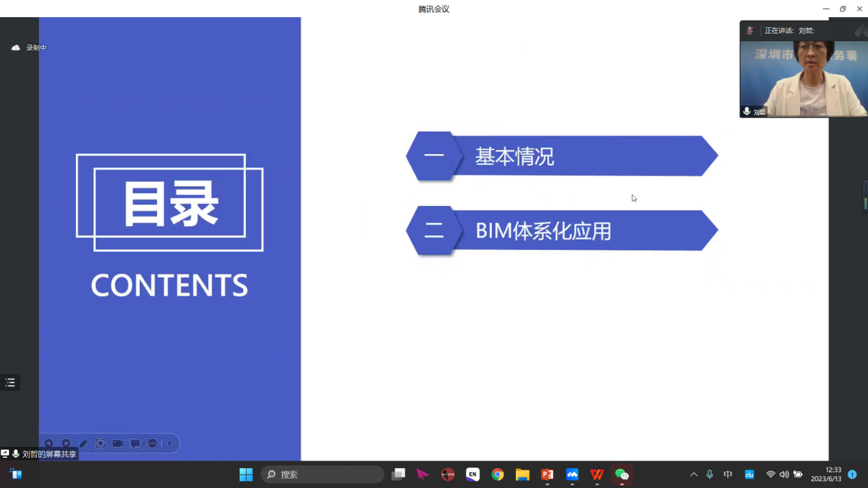Expand the system tray hidden icons chevron

coord(693,474)
